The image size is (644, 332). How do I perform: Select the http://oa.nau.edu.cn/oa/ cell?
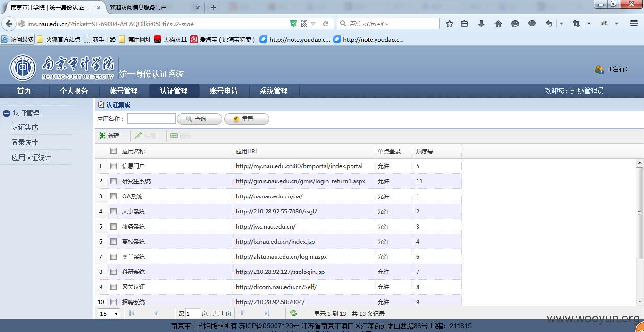tap(304, 196)
